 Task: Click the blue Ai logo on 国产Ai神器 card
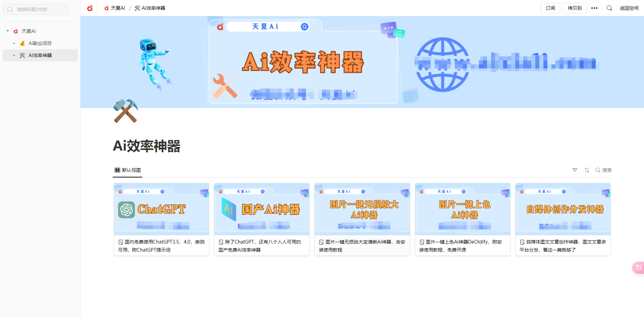point(229,209)
